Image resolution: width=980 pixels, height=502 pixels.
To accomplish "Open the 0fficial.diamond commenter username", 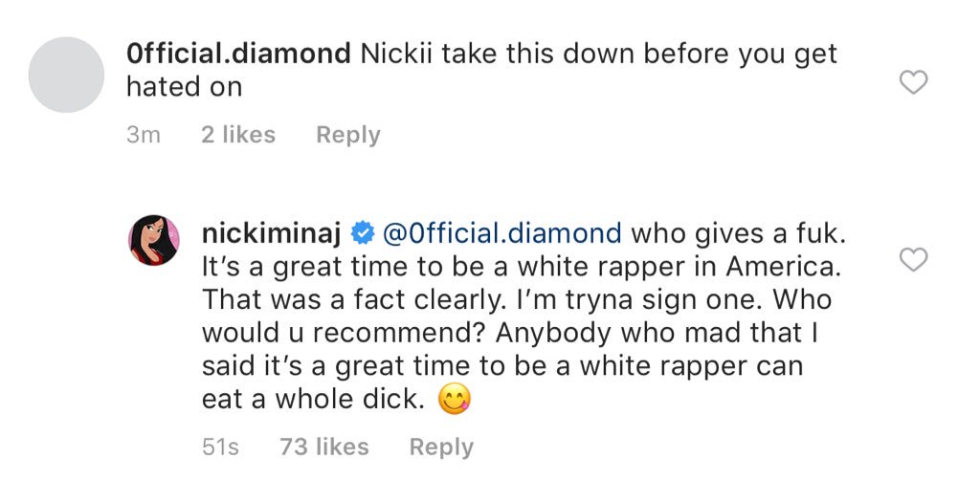I will coord(238,54).
